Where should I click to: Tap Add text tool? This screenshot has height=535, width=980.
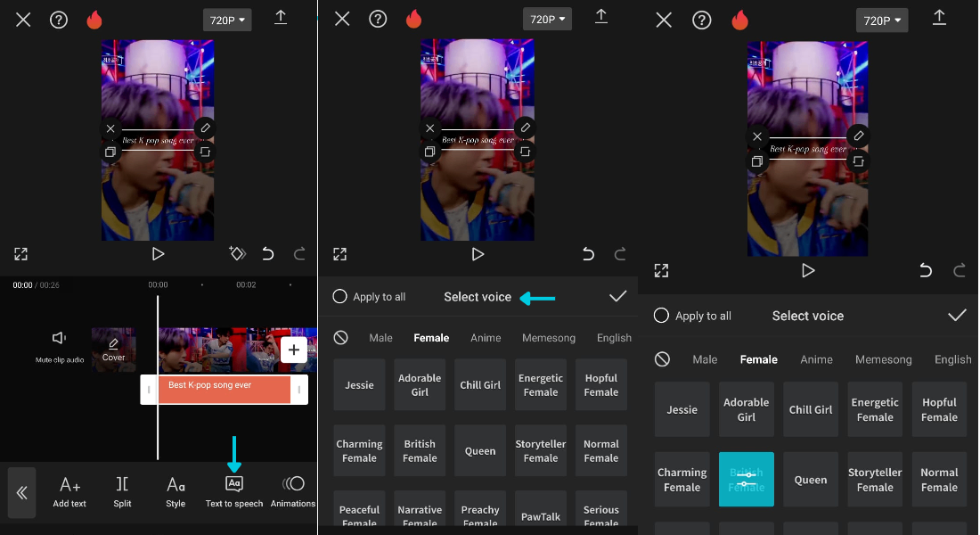pos(69,492)
